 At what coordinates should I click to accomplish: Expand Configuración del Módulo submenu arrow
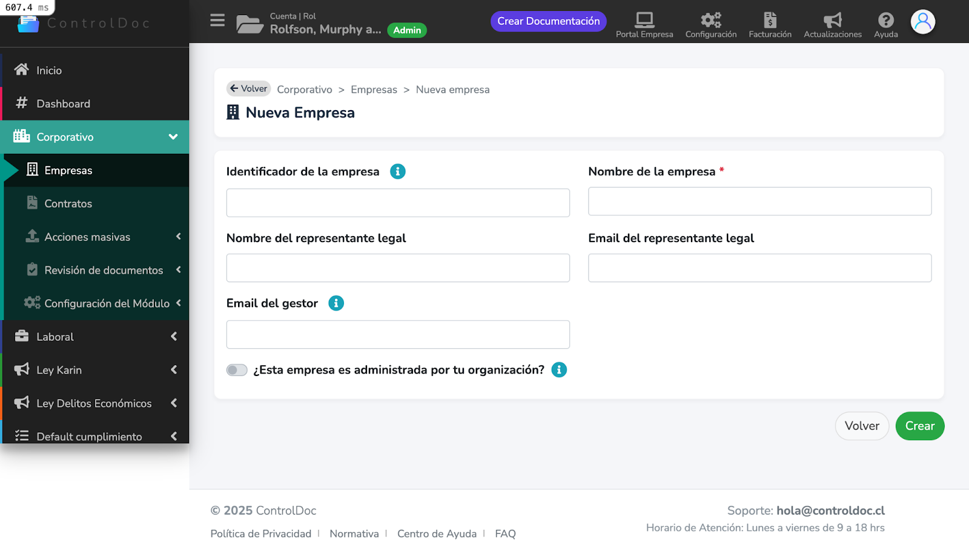tap(179, 303)
